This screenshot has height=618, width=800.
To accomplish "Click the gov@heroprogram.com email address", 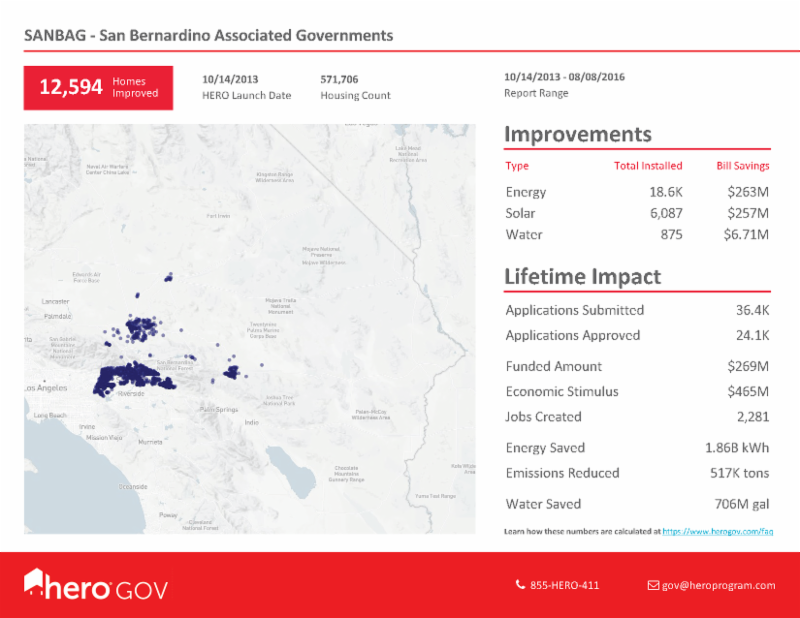I will (x=718, y=585).
